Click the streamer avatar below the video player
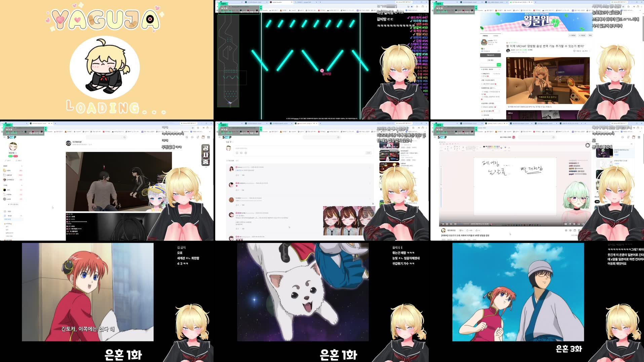This screenshot has height=362, width=644. 443,230
